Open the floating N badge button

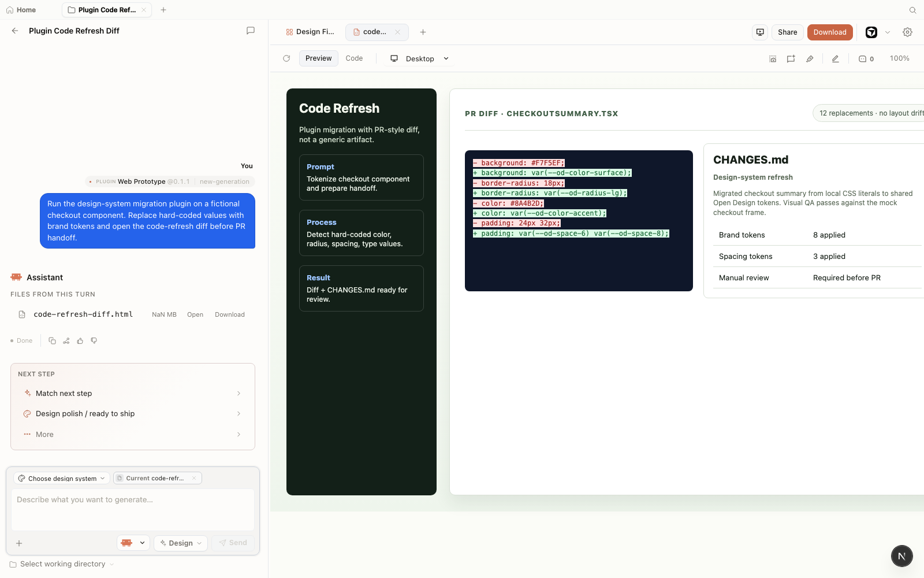click(x=901, y=556)
